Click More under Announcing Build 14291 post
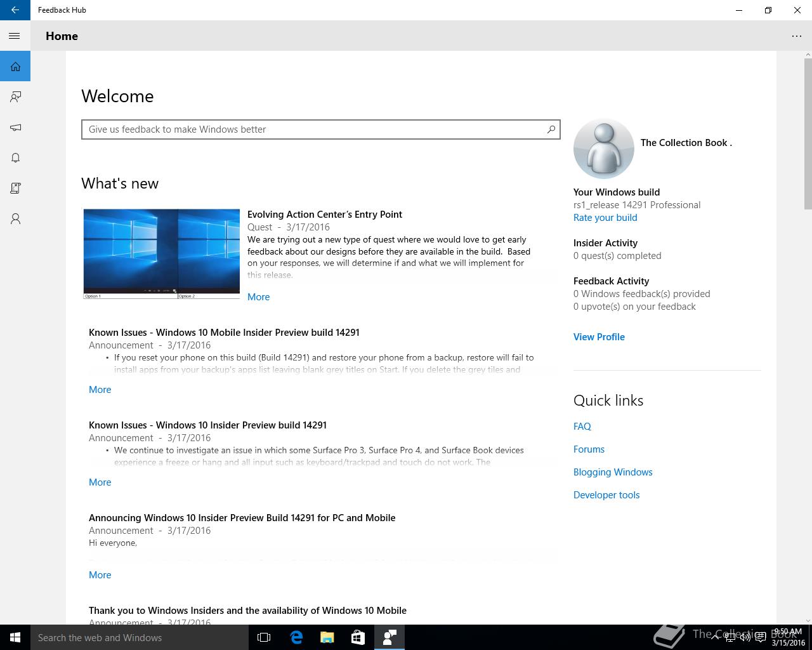This screenshot has width=812, height=650. click(x=100, y=575)
